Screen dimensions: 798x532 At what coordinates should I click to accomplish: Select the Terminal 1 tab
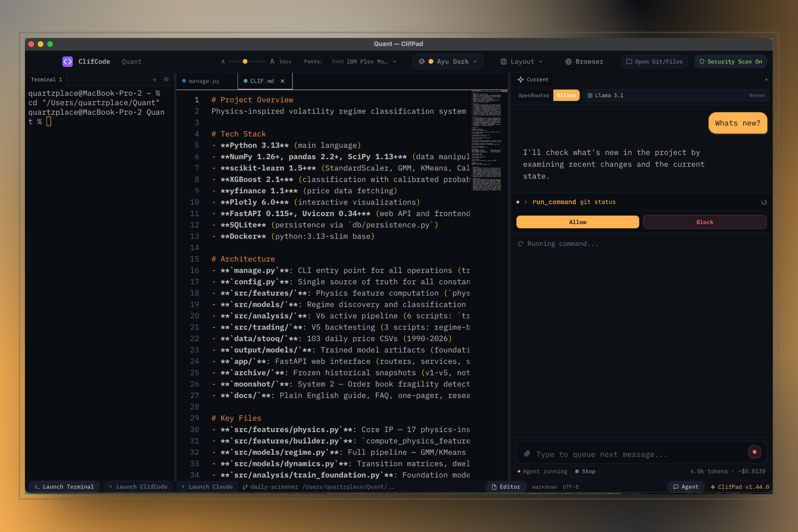pos(47,79)
